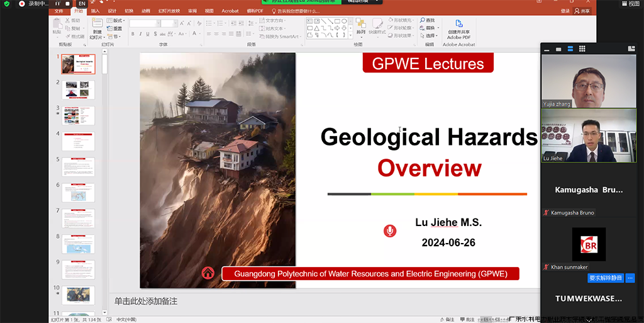This screenshot has height=323, width=644.
Task: Toggle underline text formatting
Action: (x=147, y=33)
